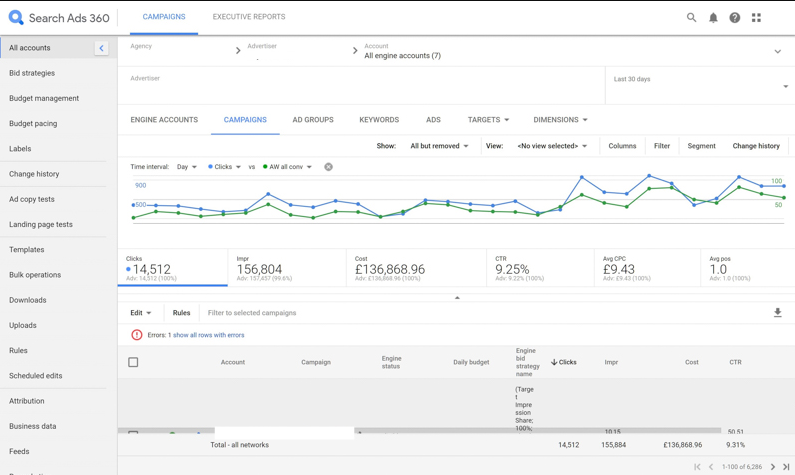
Task: Select the Avg CPC £9.43 scorecard
Action: 647,268
